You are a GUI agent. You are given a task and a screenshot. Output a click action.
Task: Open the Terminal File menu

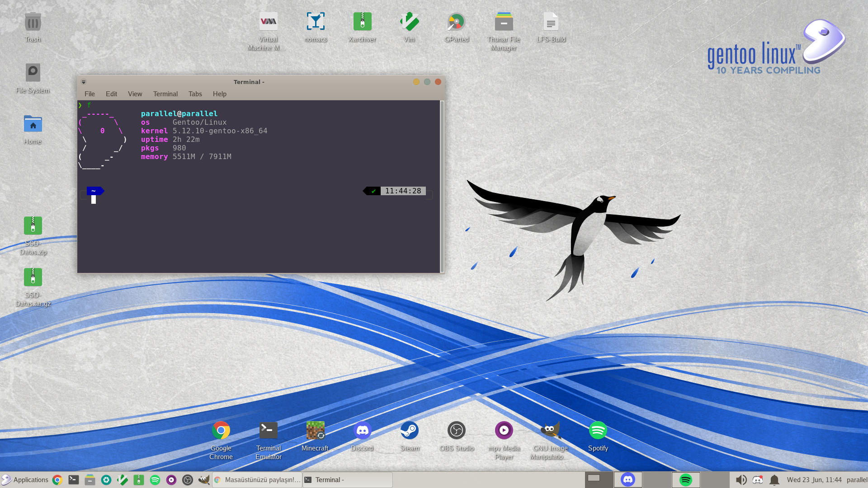90,94
